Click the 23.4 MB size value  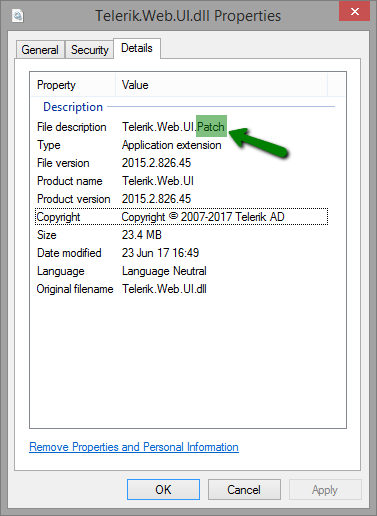click(142, 235)
